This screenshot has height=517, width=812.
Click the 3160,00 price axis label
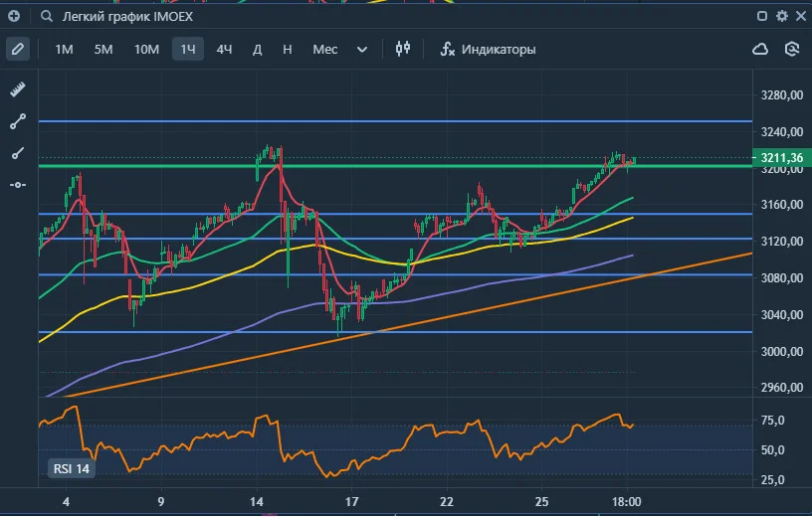[x=781, y=205]
